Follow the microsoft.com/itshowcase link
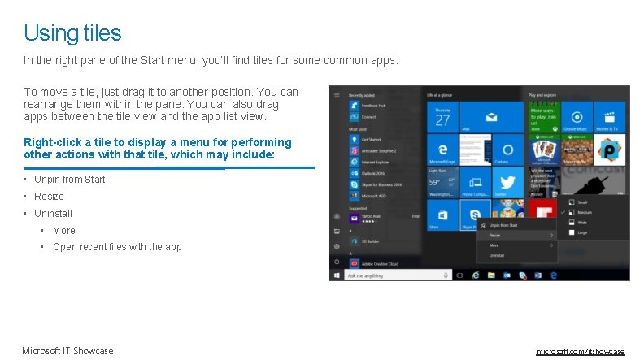Image resolution: width=644 pixels, height=364 pixels. point(581,352)
